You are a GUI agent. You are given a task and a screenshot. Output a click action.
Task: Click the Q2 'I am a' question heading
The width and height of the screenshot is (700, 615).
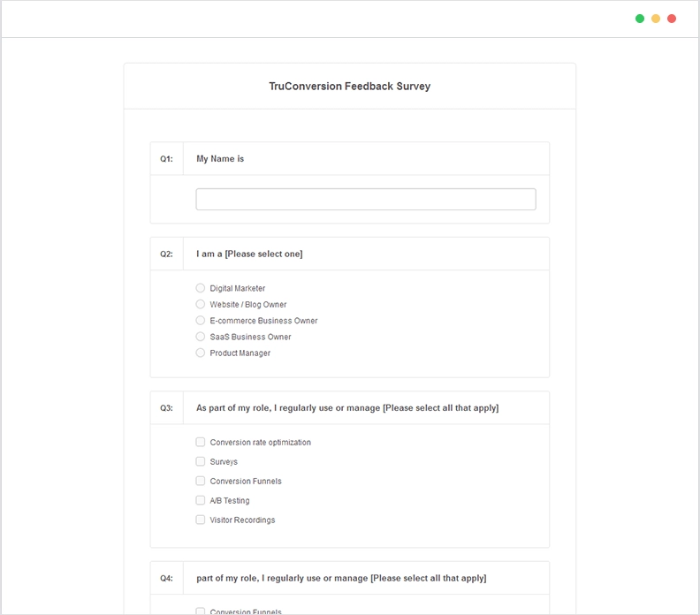tap(249, 254)
